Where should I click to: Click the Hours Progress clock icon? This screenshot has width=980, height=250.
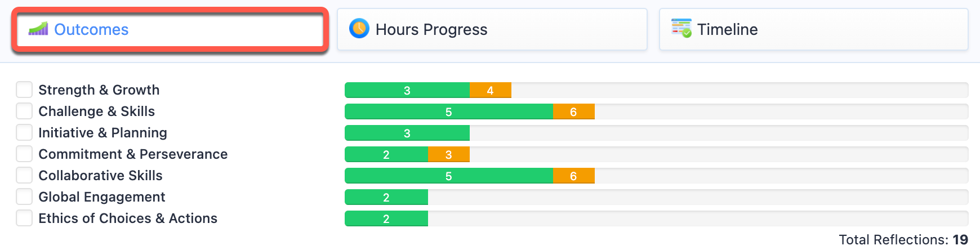coord(359,28)
